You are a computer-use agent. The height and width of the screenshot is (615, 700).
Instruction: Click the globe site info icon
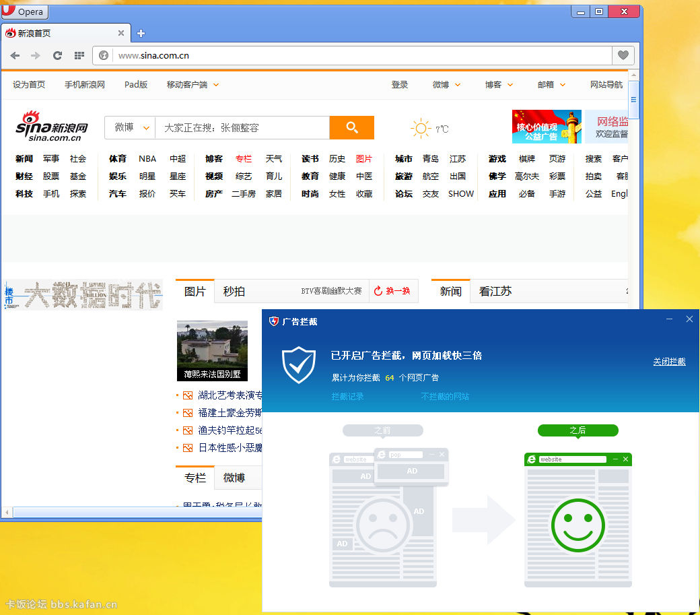[x=104, y=55]
